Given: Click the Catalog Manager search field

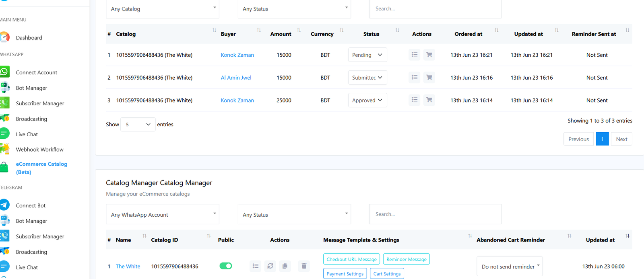Looking at the screenshot, I should click(435, 214).
